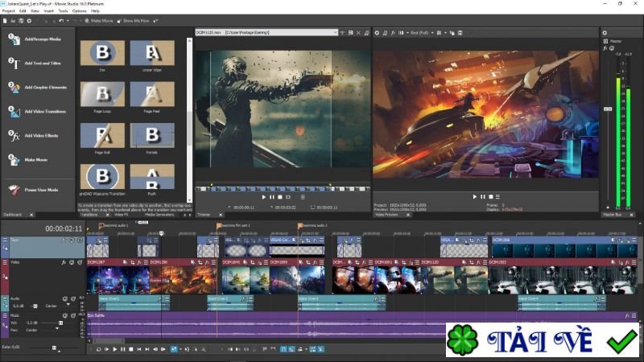Expand the Trimmer media file dropdown
Image resolution: width=644 pixels, height=362 pixels.
tap(335, 32)
